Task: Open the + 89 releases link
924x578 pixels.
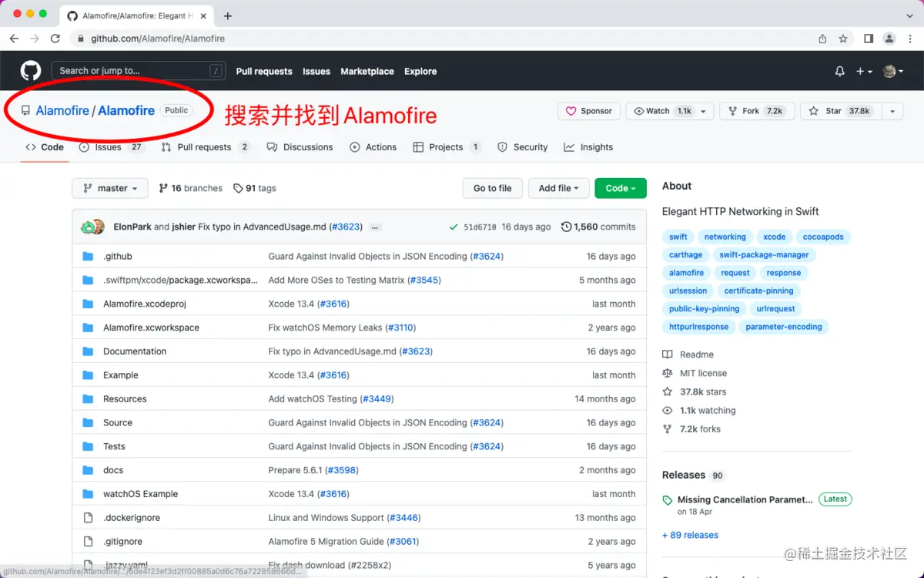Action: (x=690, y=536)
